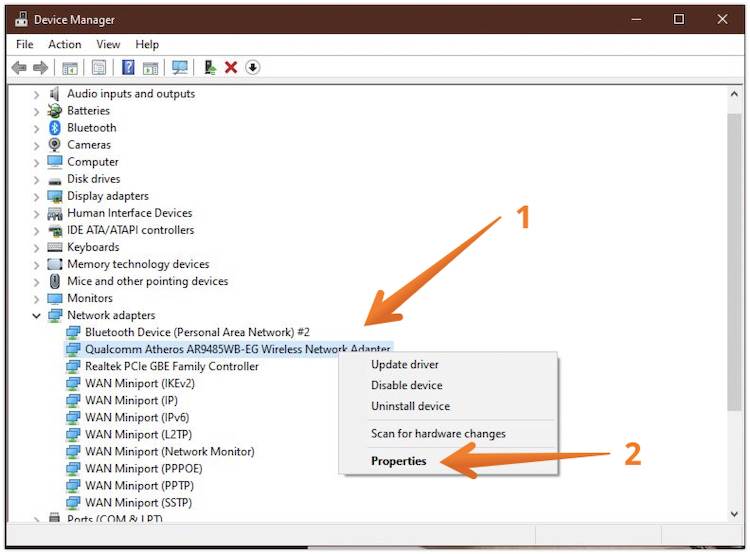Open the View menu
The width and height of the screenshot is (750, 554).
pos(108,44)
